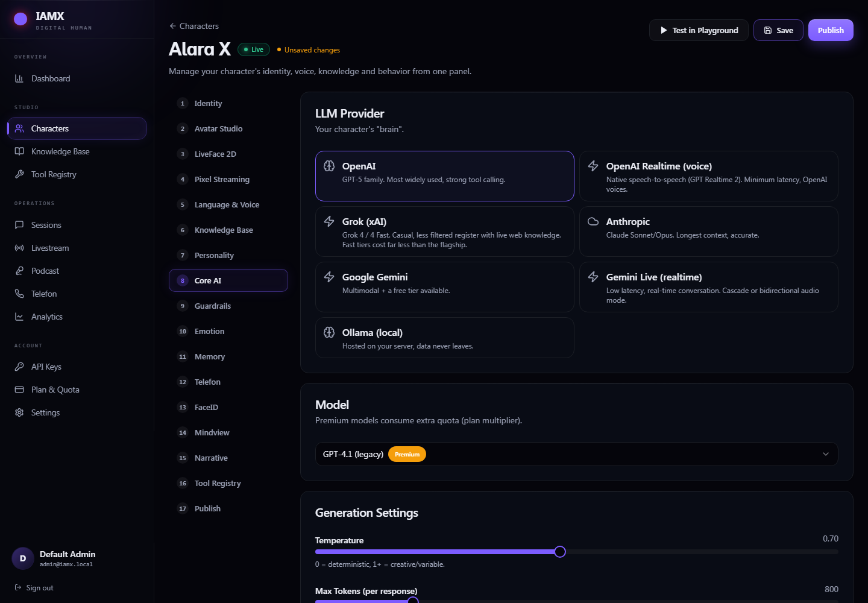Open step 13 FaceID

[x=228, y=407]
